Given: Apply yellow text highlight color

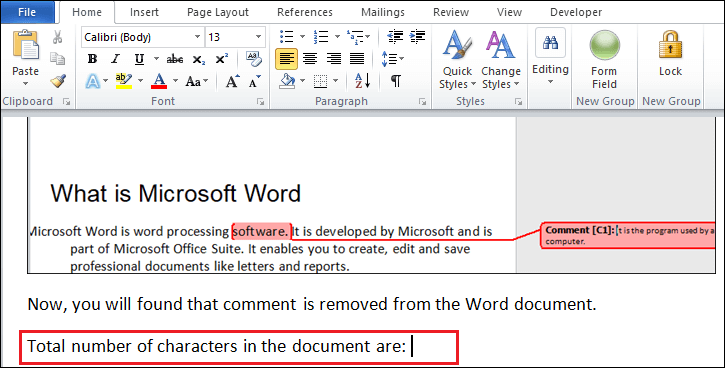Looking at the screenshot, I should (124, 81).
